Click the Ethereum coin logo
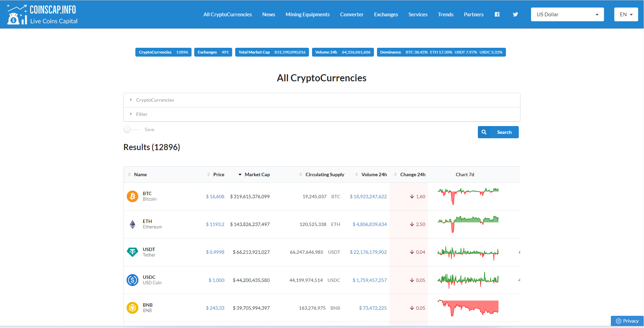 point(132,224)
